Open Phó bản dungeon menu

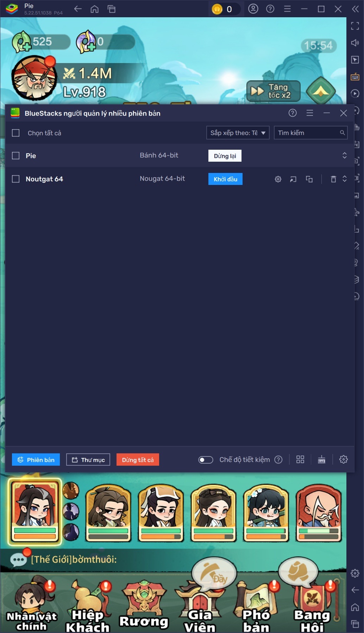[257, 606]
